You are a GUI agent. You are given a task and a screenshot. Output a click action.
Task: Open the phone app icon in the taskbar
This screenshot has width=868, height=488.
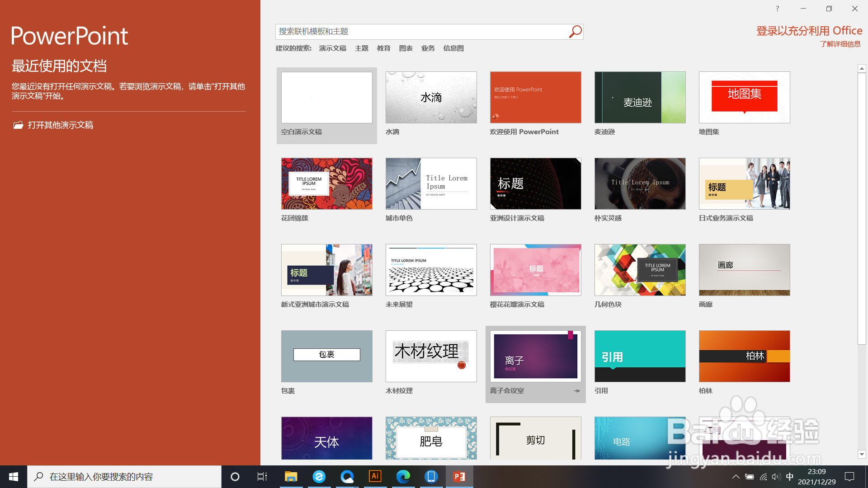[x=431, y=477]
